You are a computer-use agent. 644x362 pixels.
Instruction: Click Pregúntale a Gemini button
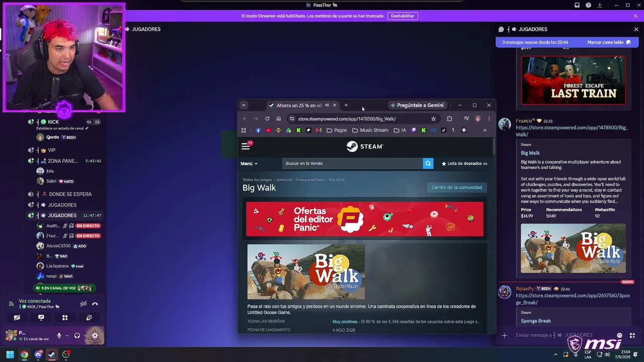coord(417,105)
